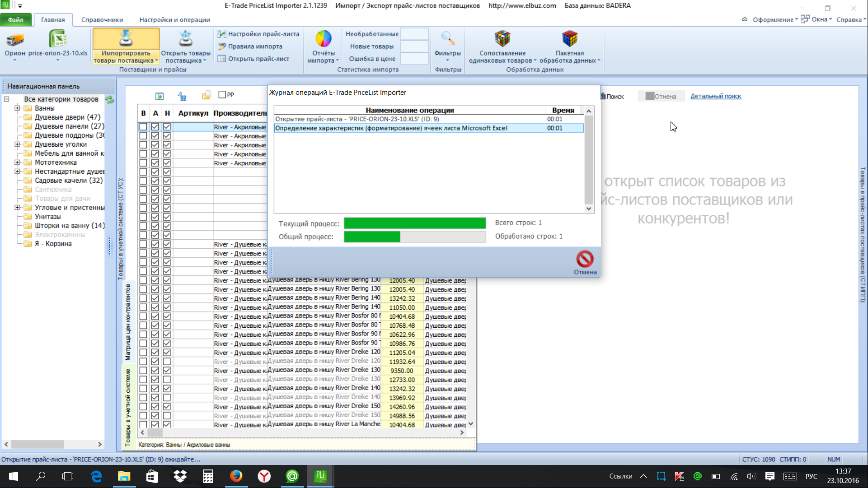Screen dimensions: 868x488
Task: Click Сопоставление одинаковых товаров cube icon
Action: pyautogui.click(x=502, y=39)
